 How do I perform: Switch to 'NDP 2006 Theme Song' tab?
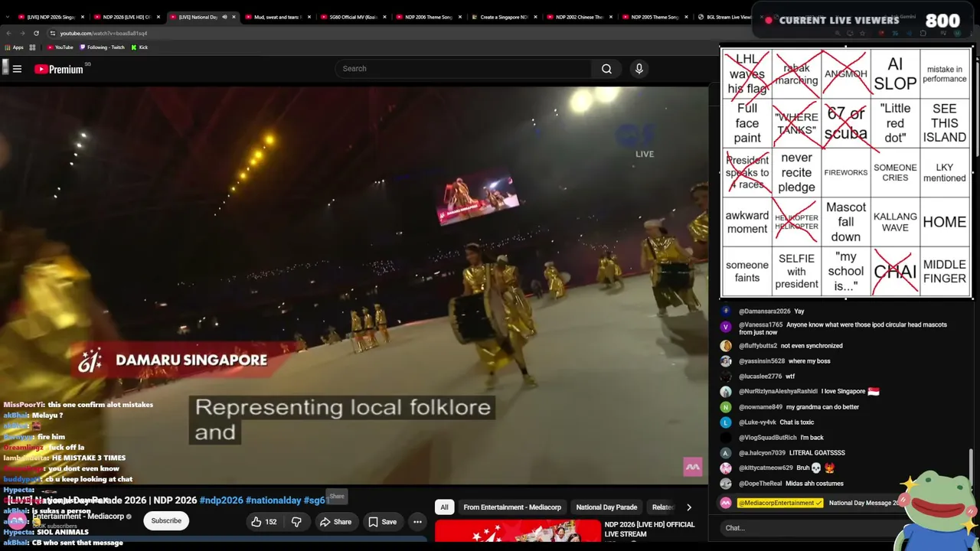pos(427,17)
